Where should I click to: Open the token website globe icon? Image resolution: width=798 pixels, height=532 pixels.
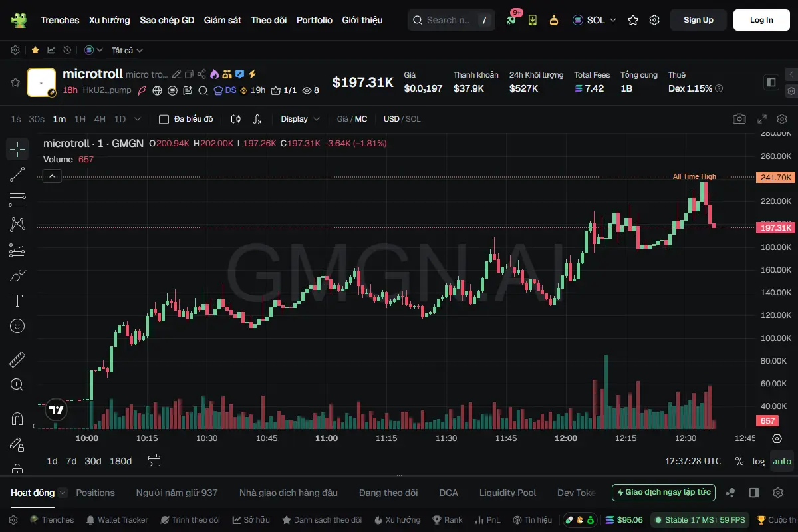(158, 90)
